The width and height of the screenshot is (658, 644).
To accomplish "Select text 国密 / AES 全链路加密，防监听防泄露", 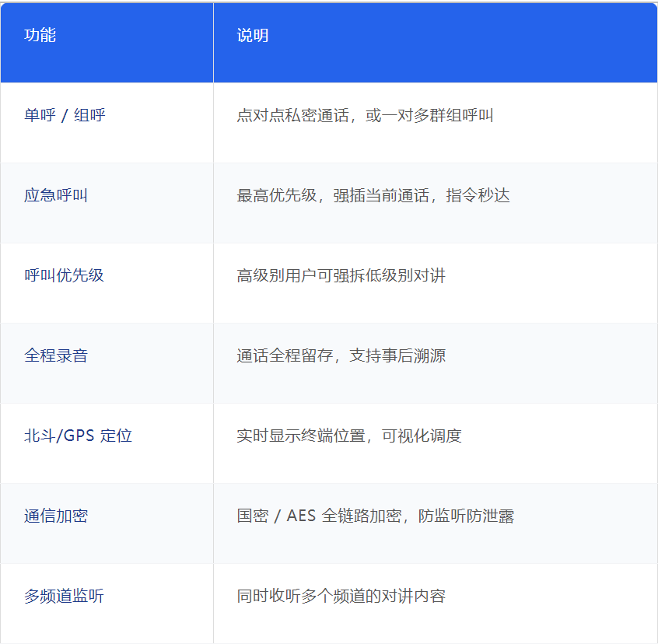I will tap(375, 516).
